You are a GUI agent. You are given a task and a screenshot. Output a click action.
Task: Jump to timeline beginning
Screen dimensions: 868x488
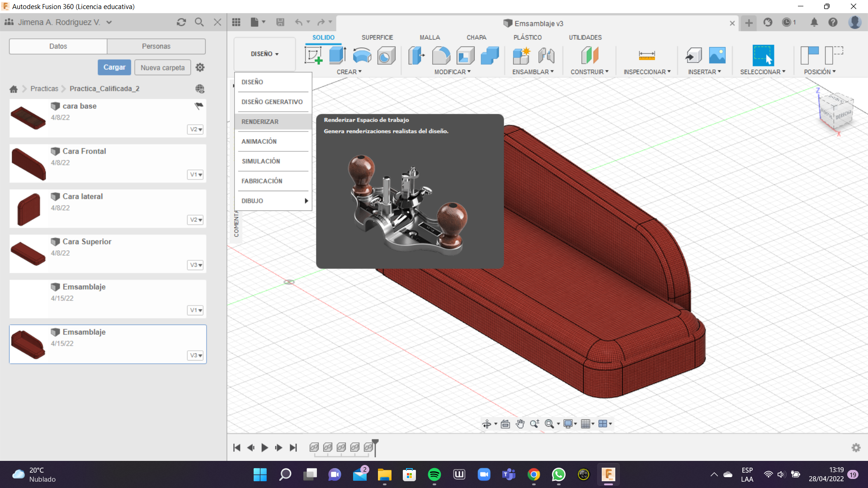(x=236, y=448)
